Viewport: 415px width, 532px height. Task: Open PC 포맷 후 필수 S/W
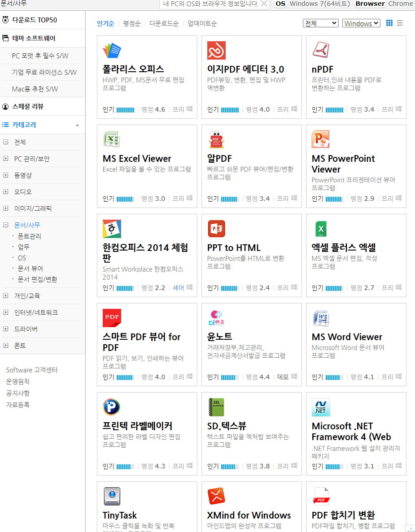tap(40, 56)
